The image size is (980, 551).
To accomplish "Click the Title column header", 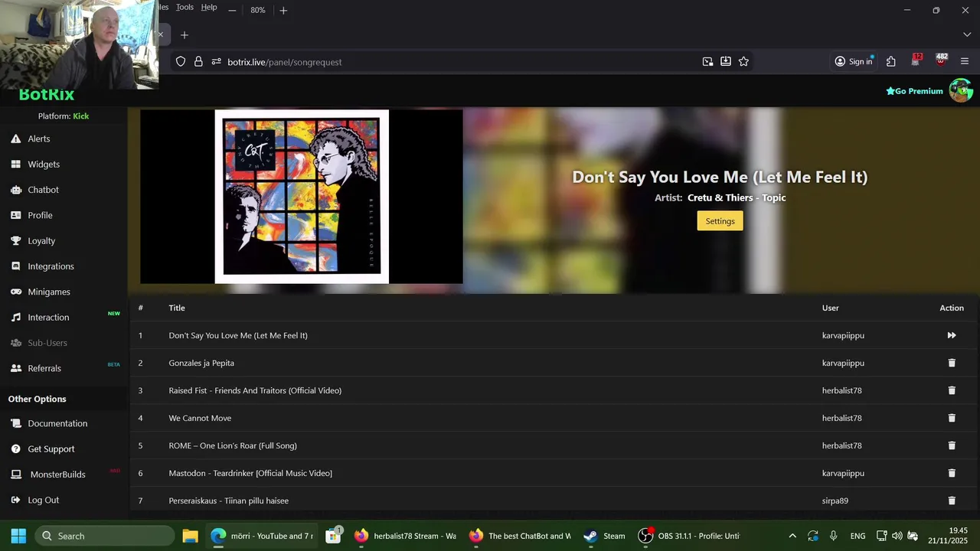I will click(x=177, y=308).
